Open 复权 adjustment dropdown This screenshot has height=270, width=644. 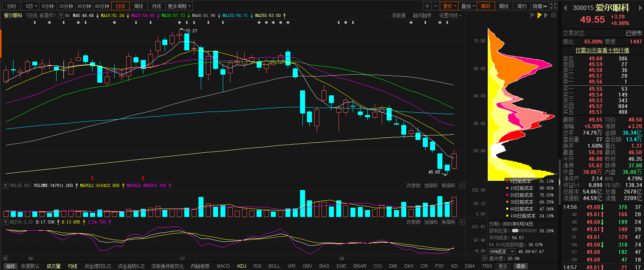click(449, 6)
